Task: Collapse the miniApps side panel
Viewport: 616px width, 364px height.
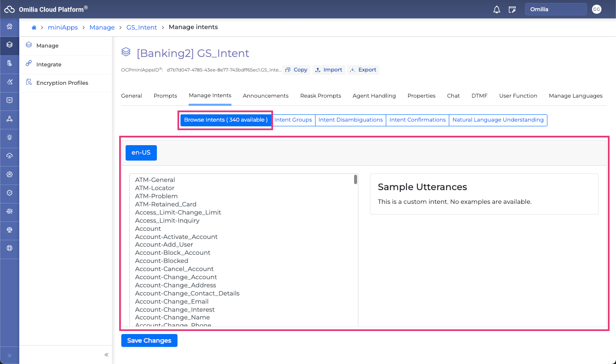Action: pos(106,355)
